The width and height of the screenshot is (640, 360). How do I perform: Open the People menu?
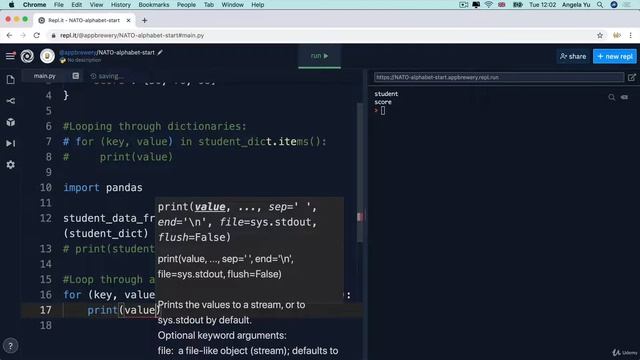pos(186,4)
